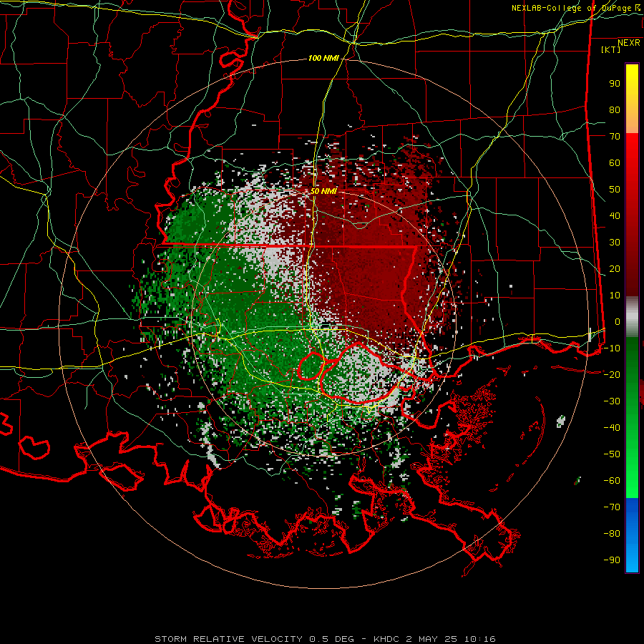Click the positive 10 scale value
The height and width of the screenshot is (644, 644).
click(x=615, y=296)
